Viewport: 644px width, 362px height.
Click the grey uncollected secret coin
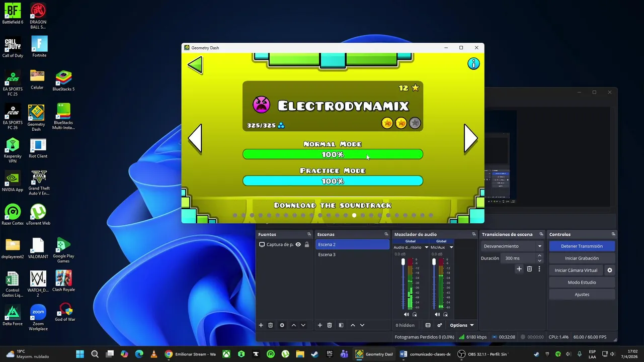(x=415, y=123)
